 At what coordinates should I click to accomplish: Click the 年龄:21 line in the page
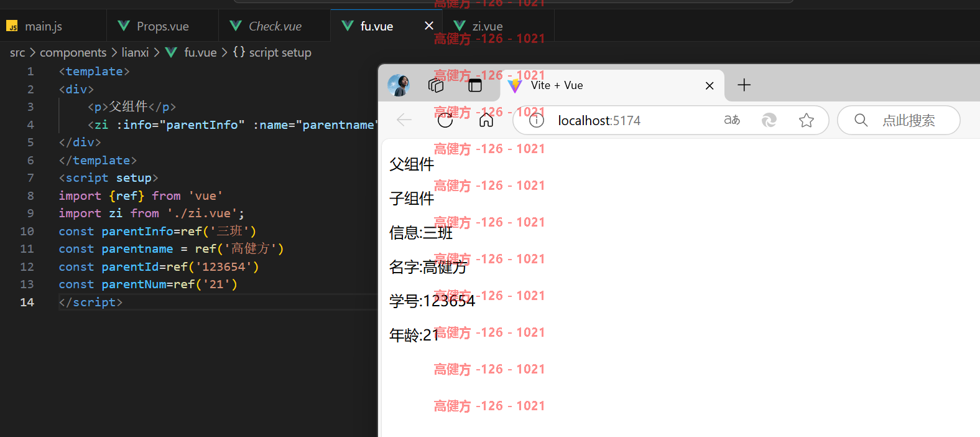(x=414, y=336)
